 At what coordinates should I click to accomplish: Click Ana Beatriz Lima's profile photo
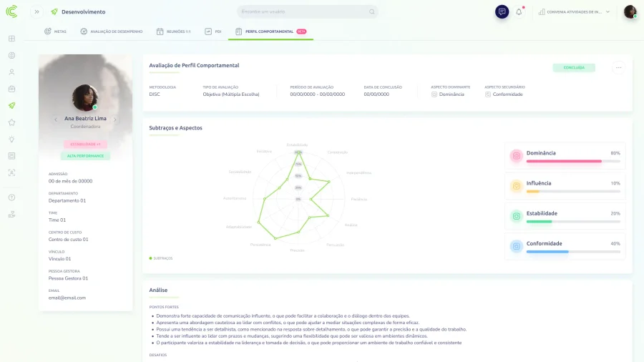(x=85, y=98)
